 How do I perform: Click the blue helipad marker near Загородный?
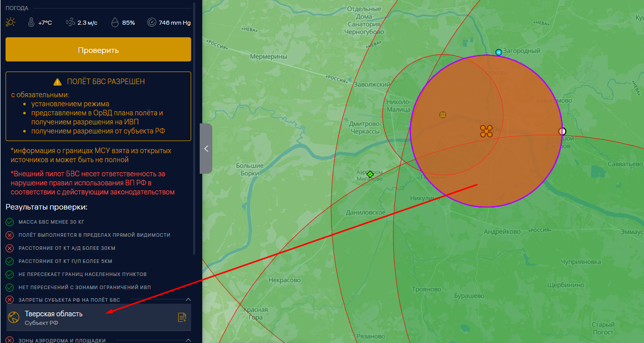pos(499,52)
